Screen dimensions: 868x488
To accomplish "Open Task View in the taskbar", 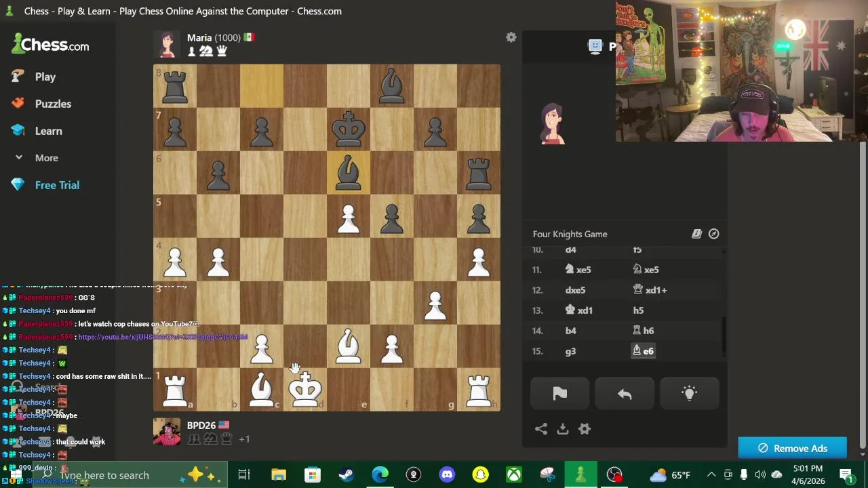I will coord(243,475).
